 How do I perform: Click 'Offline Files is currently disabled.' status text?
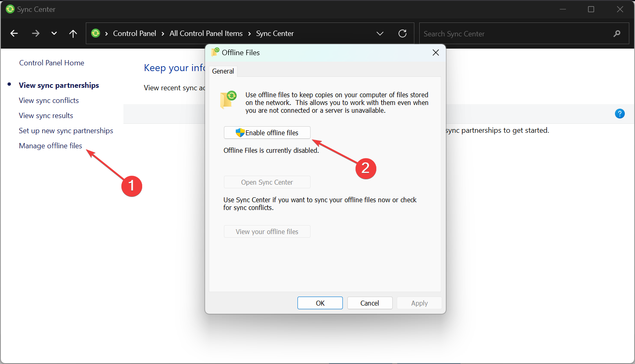pyautogui.click(x=271, y=150)
